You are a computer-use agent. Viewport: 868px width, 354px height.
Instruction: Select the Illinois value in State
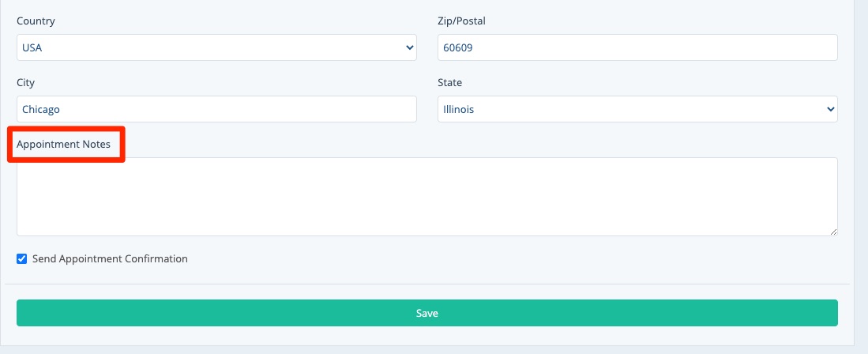point(459,109)
